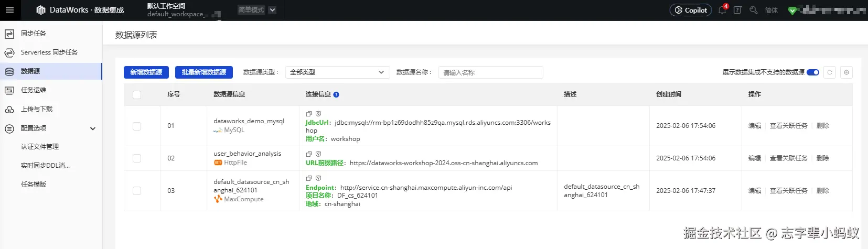This screenshot has width=868, height=249.
Task: Click the 批量新增数据源 button
Action: coord(204,72)
